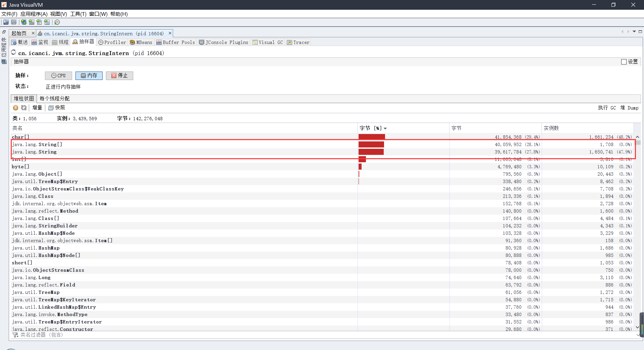Open the JConsole Plugins tab

[224, 42]
